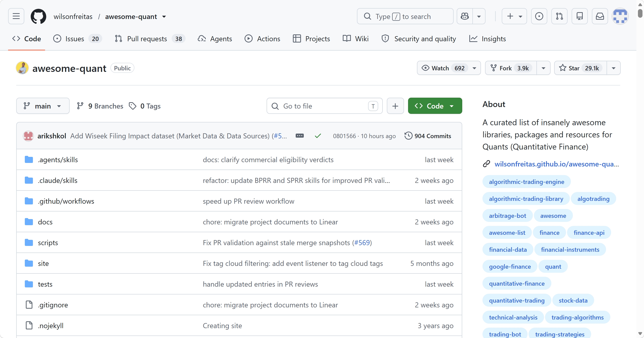Click the link icon beside the website URL
This screenshot has width=644, height=338.
487,164
